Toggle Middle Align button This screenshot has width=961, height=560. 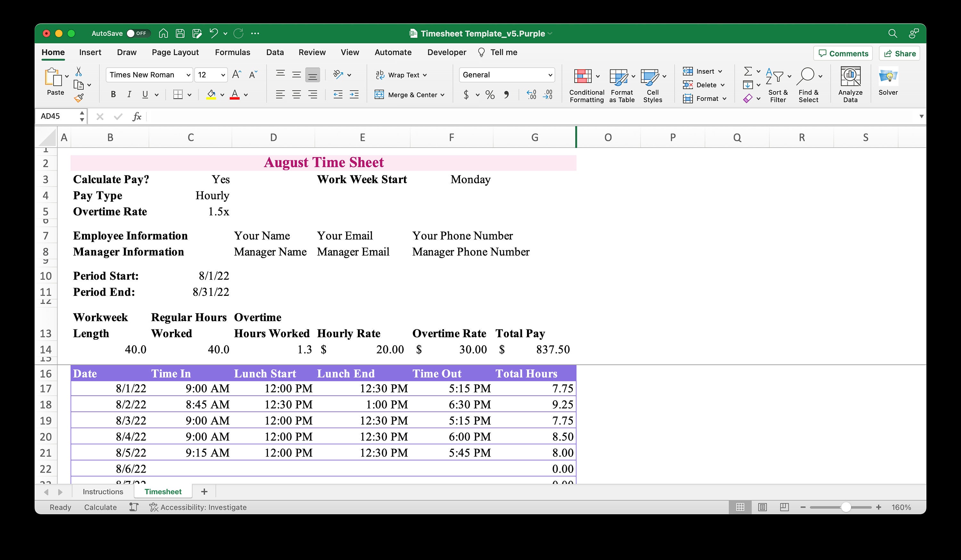pos(296,75)
